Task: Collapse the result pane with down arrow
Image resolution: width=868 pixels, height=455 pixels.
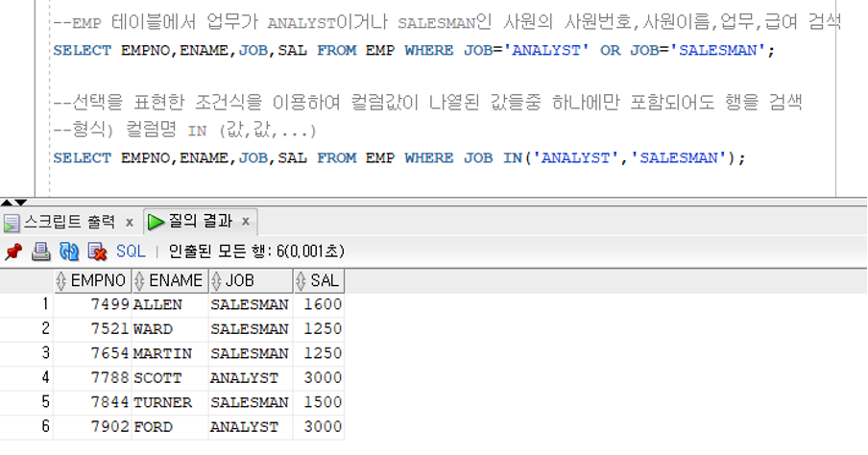Action: (20, 203)
